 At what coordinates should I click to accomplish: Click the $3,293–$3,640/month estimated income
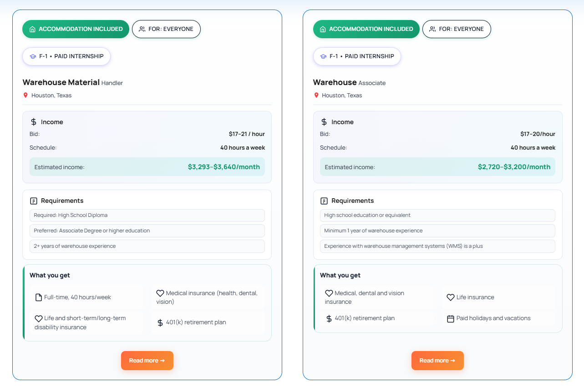223,167
